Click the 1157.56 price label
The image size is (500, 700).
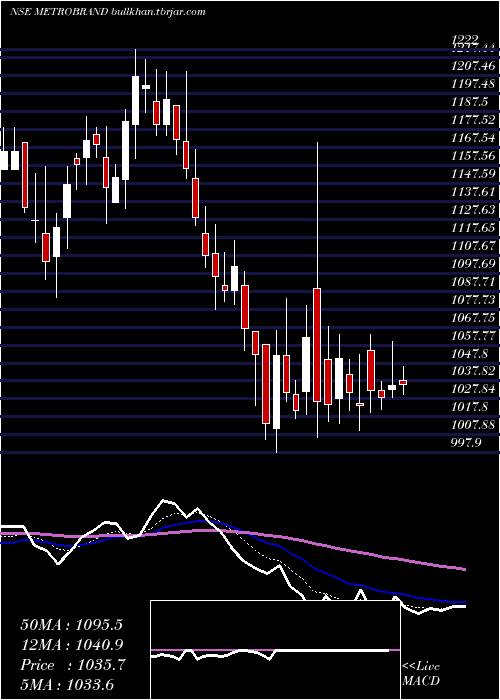(x=474, y=155)
